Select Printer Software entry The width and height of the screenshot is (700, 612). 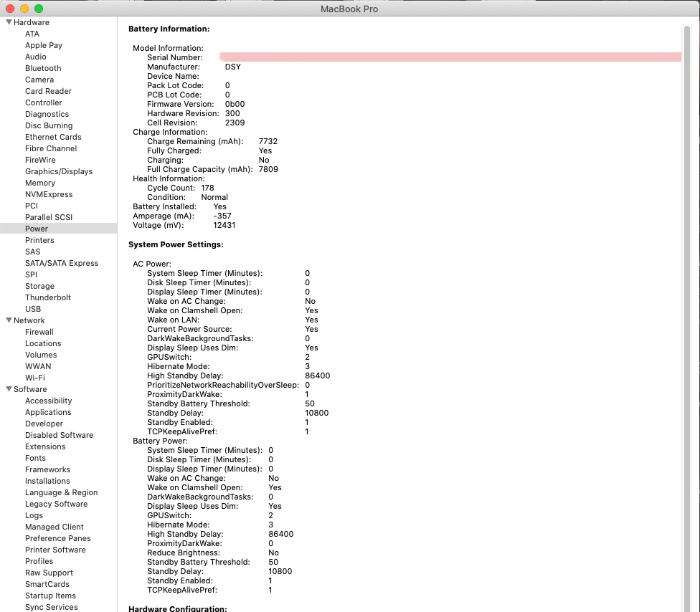(x=55, y=550)
